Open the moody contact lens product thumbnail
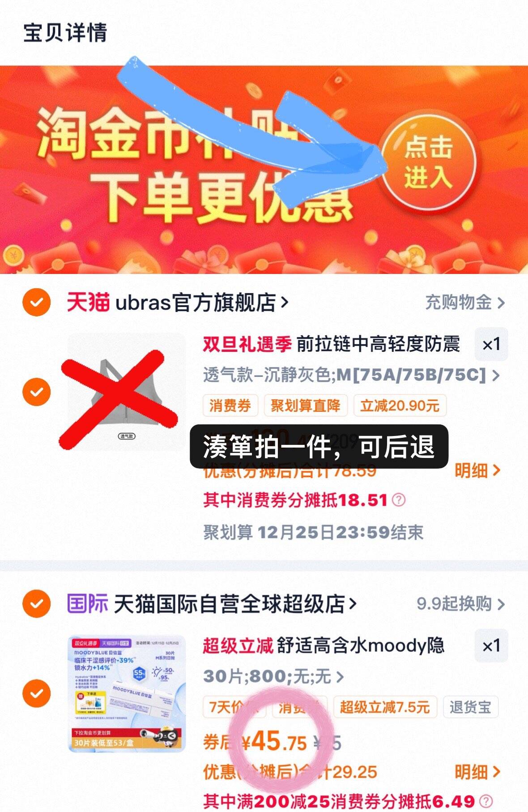 (x=127, y=693)
